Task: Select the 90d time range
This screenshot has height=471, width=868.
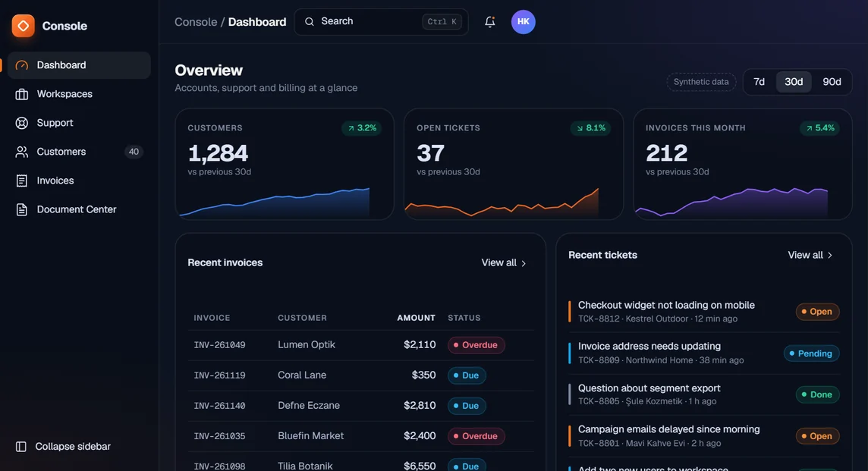Action: tap(832, 82)
